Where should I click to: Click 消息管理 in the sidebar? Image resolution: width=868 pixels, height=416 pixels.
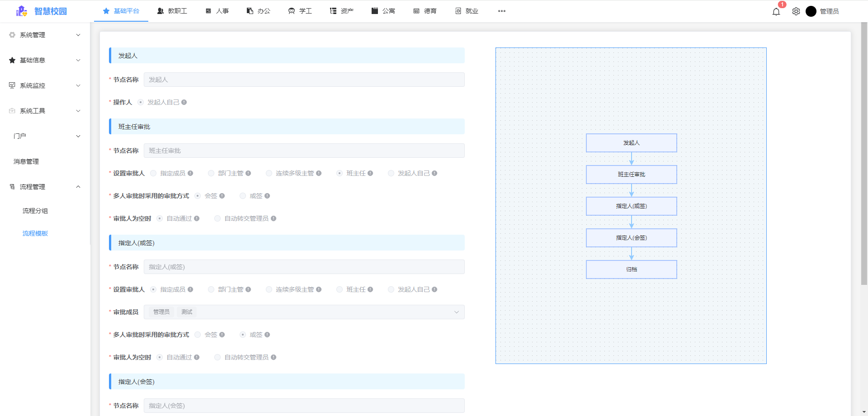26,161
